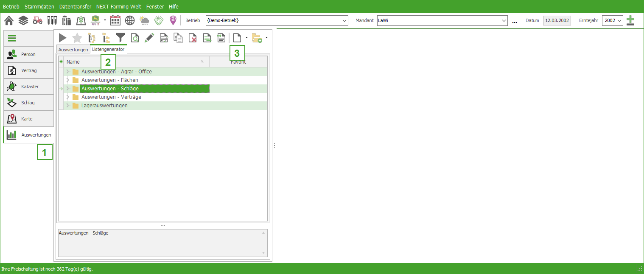Toggle the hamburger sidebar menu

[x=12, y=38]
